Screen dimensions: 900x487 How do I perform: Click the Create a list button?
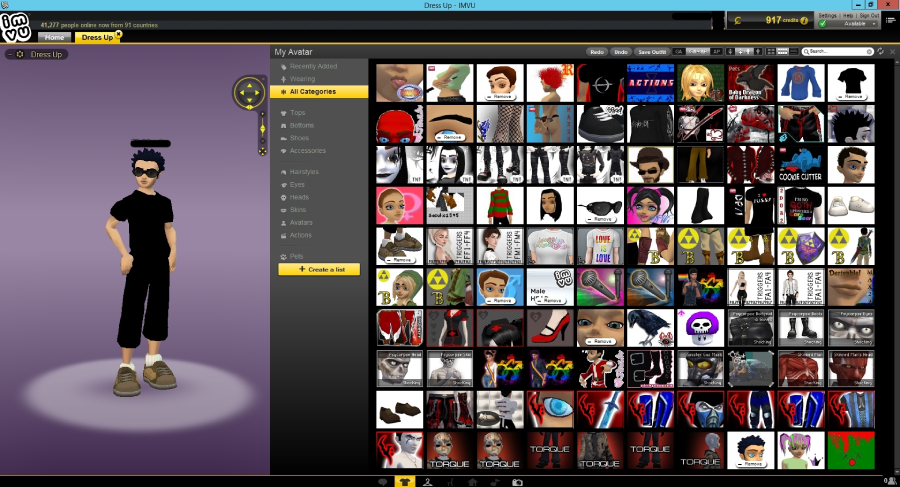(x=319, y=269)
